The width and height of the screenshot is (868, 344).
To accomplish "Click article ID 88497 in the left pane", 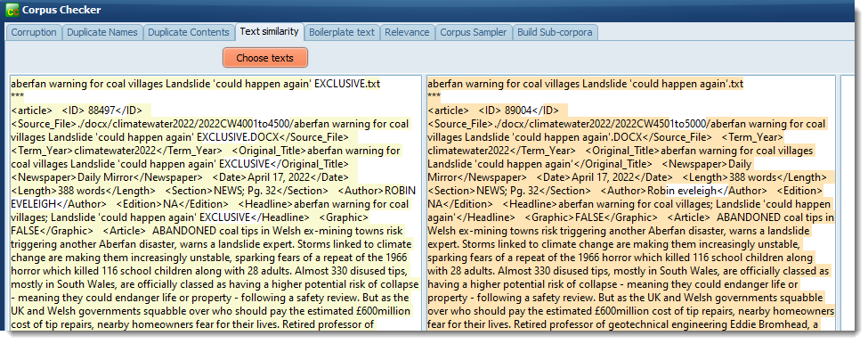I will click(x=101, y=111).
